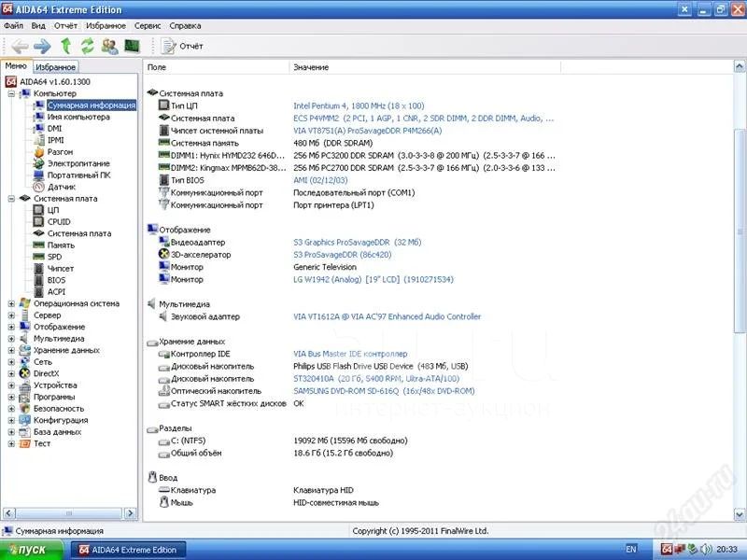Click the Чипсет chip icon in tree
The image size is (747, 560).
pyautogui.click(x=39, y=269)
